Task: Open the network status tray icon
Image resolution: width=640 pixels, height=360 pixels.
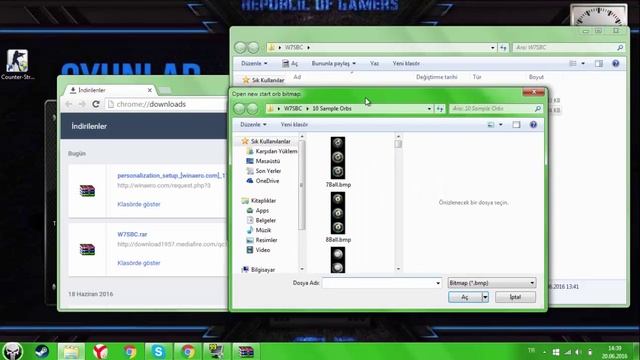Action: tap(568, 352)
